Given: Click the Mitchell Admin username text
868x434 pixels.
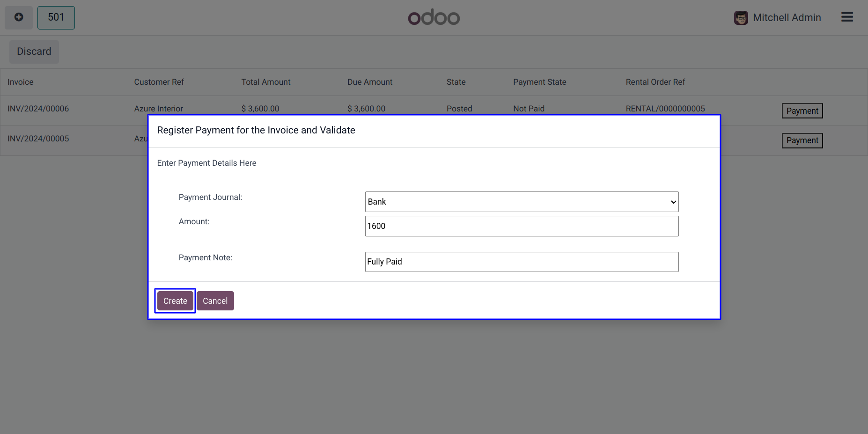Looking at the screenshot, I should pos(787,18).
